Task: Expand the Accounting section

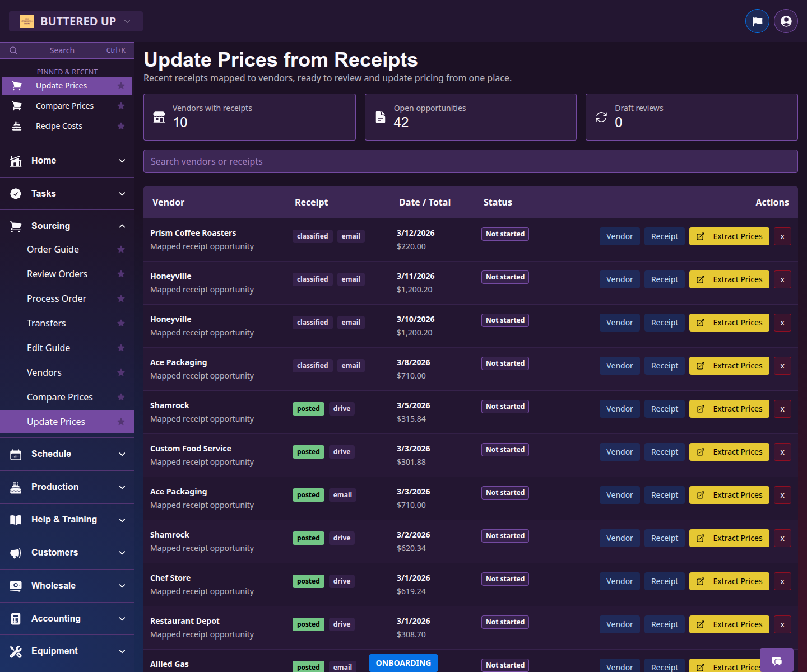Action: [x=122, y=618]
